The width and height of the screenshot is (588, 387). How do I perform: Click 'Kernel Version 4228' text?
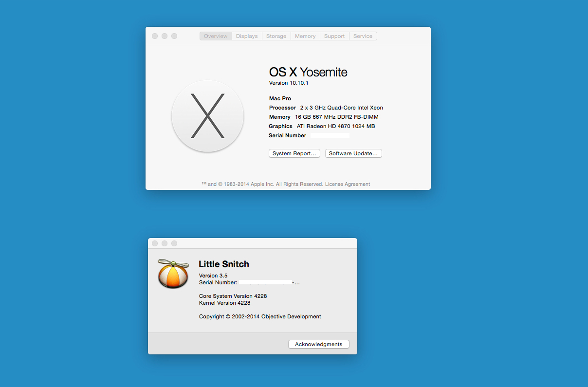coord(225,303)
